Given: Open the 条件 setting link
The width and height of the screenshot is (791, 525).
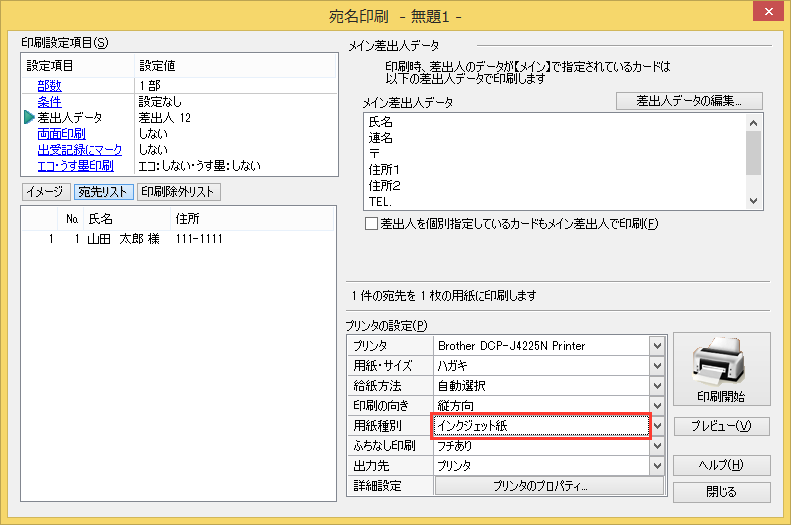Looking at the screenshot, I should pyautogui.click(x=49, y=101).
